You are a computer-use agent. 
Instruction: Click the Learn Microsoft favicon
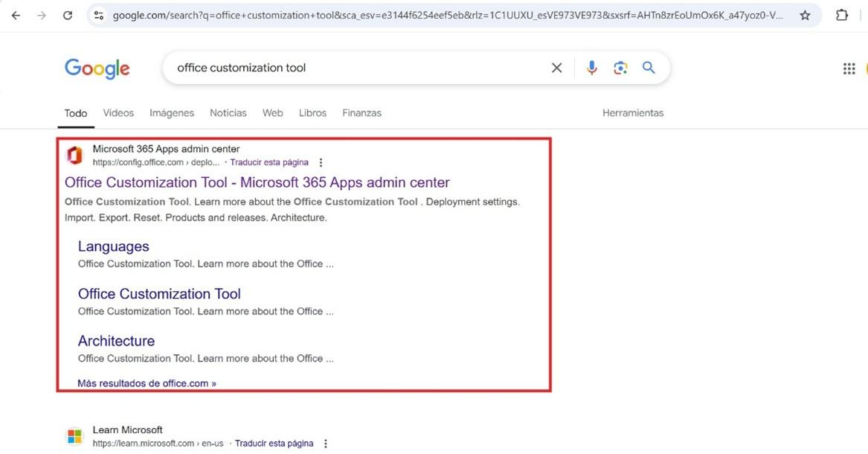(74, 436)
